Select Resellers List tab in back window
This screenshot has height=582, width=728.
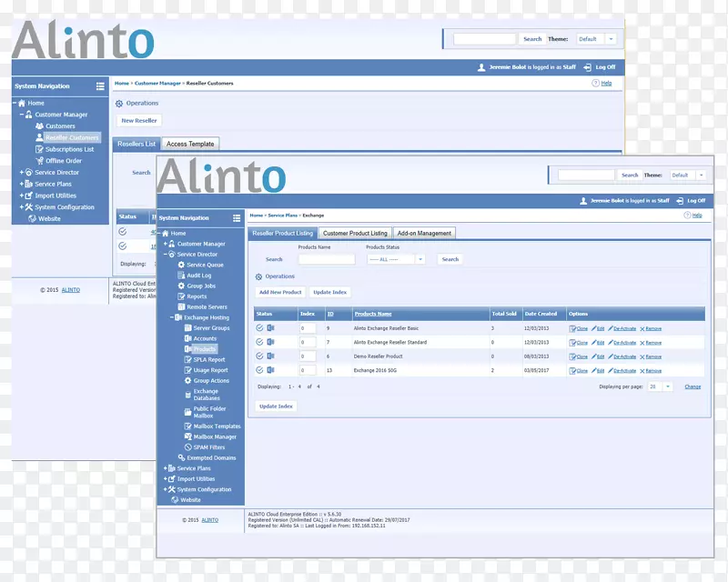tap(136, 144)
